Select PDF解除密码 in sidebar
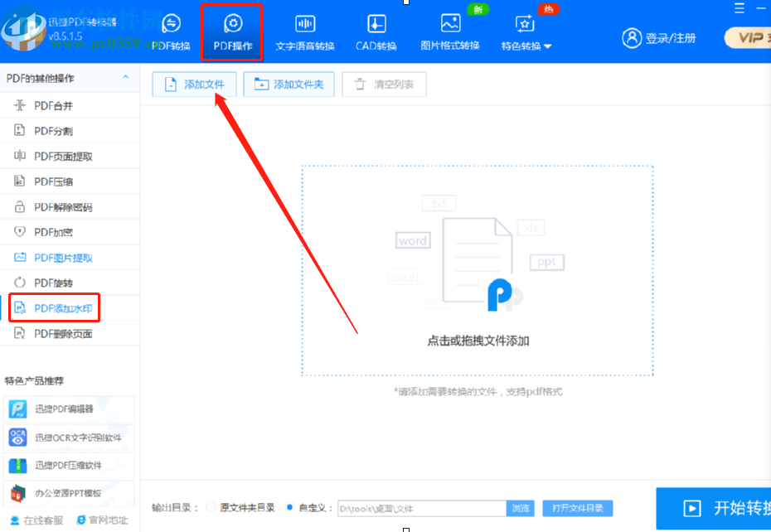This screenshot has height=532, width=771. coord(70,207)
